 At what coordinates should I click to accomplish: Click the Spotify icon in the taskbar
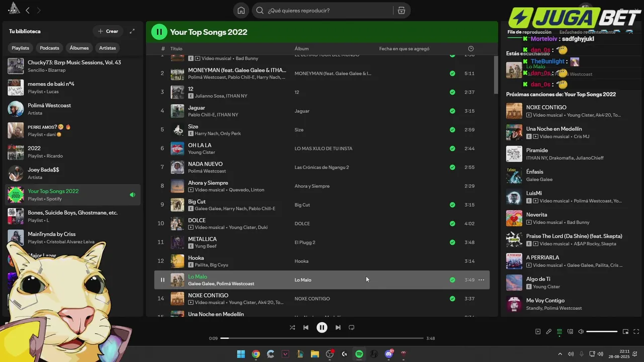tap(359, 354)
